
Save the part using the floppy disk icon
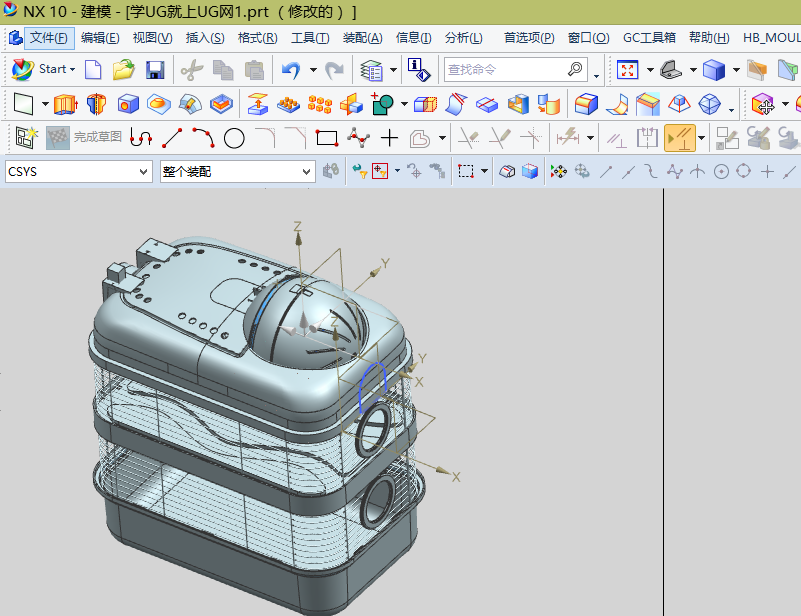155,70
